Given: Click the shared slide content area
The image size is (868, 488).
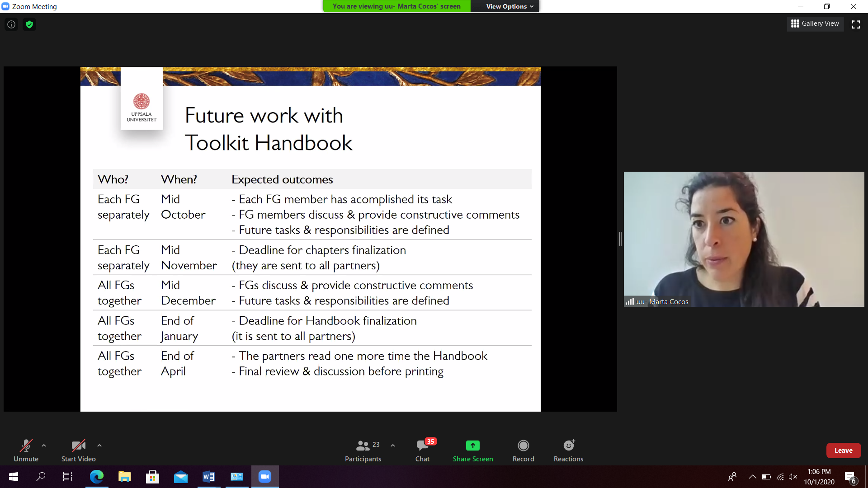Looking at the screenshot, I should [x=310, y=239].
